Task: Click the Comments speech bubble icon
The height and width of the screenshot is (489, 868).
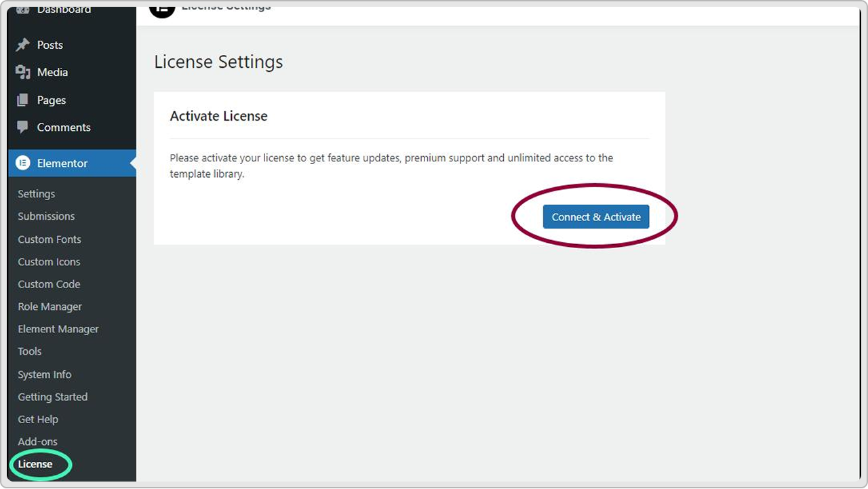Action: pyautogui.click(x=23, y=127)
